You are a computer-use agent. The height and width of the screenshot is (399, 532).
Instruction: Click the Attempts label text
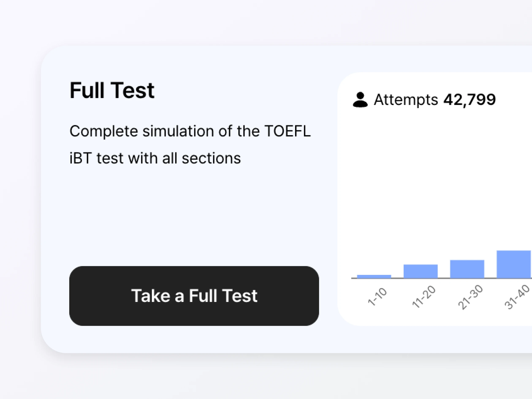(x=406, y=100)
